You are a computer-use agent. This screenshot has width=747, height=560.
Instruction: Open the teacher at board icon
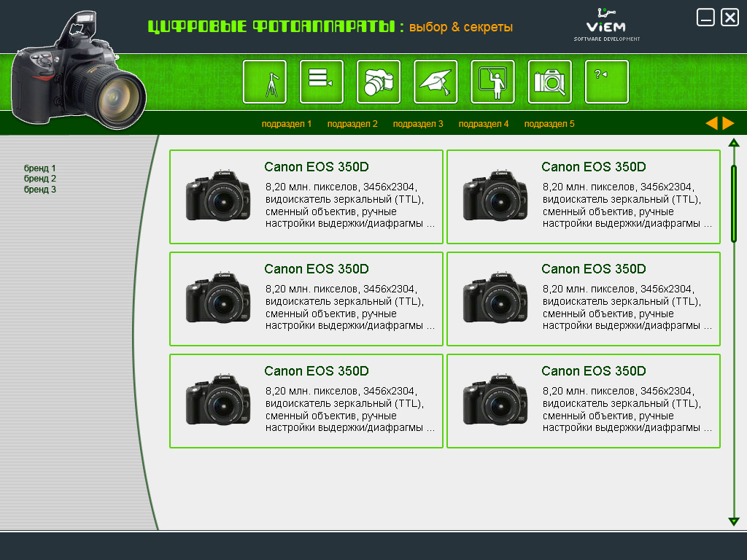point(492,82)
